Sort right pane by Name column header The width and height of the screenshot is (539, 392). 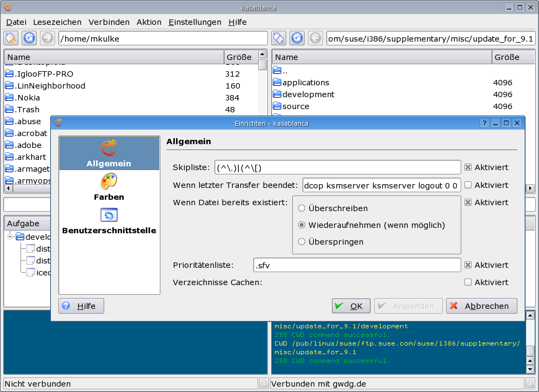click(x=382, y=57)
